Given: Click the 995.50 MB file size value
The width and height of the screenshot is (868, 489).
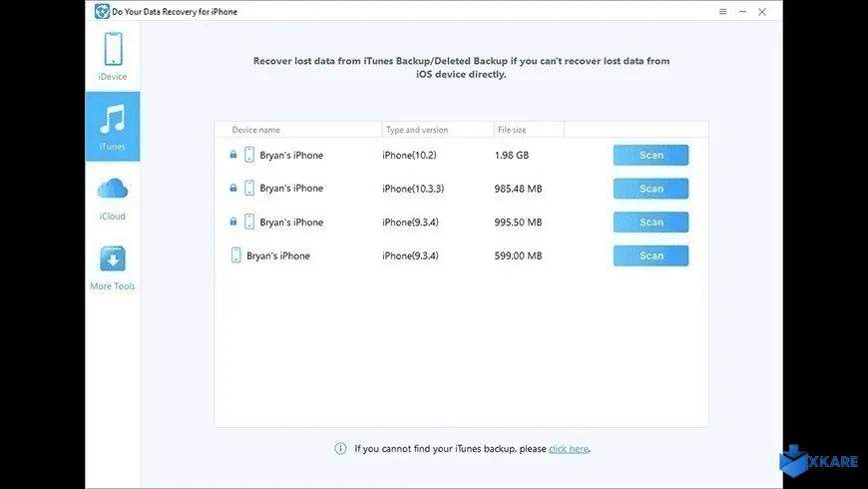Looking at the screenshot, I should 518,223.
